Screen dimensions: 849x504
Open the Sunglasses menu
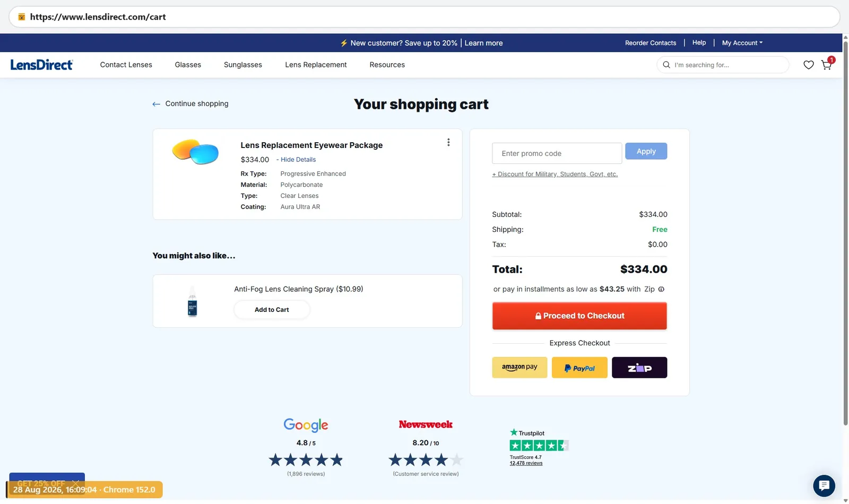click(x=242, y=65)
